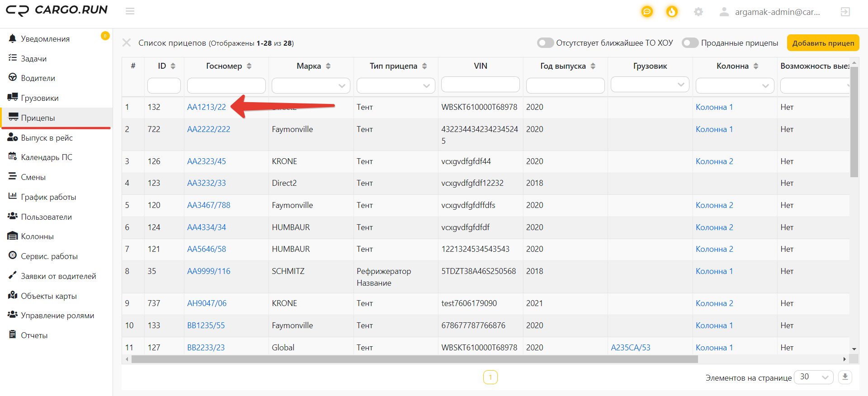Image resolution: width=868 pixels, height=396 pixels.
Task: Open the Колонна filter dropdown
Action: pyautogui.click(x=735, y=85)
